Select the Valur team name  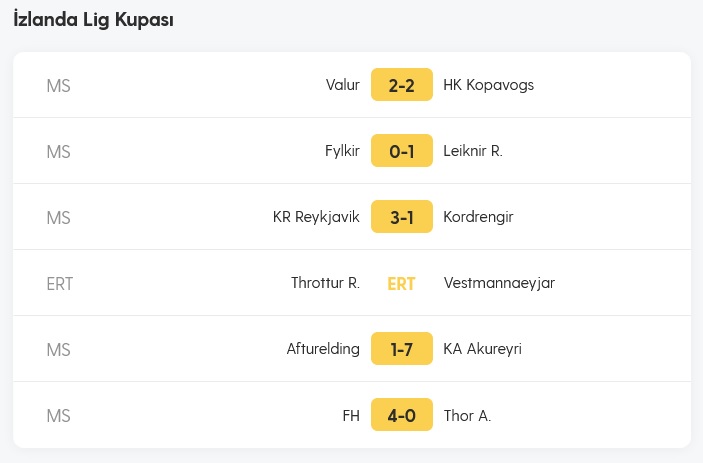click(343, 85)
